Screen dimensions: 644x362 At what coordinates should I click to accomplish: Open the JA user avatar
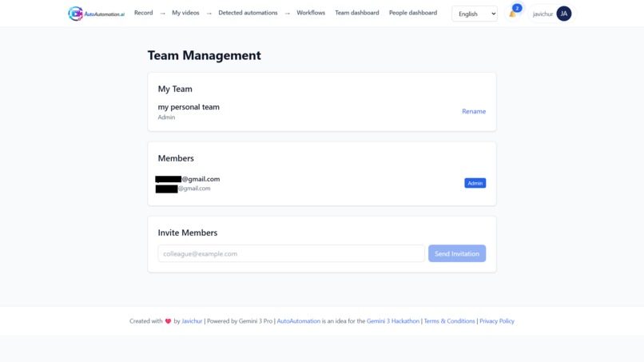(564, 14)
